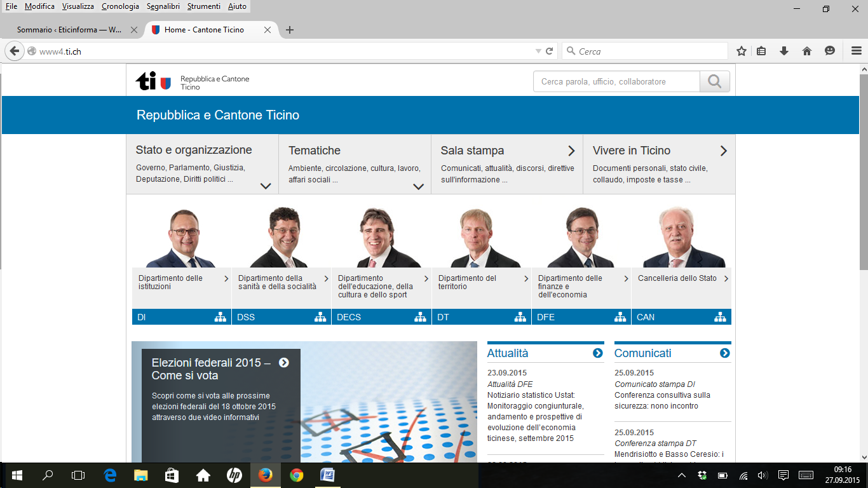This screenshot has width=868, height=488.
Task: Open the Segnalibri menu
Action: [164, 6]
